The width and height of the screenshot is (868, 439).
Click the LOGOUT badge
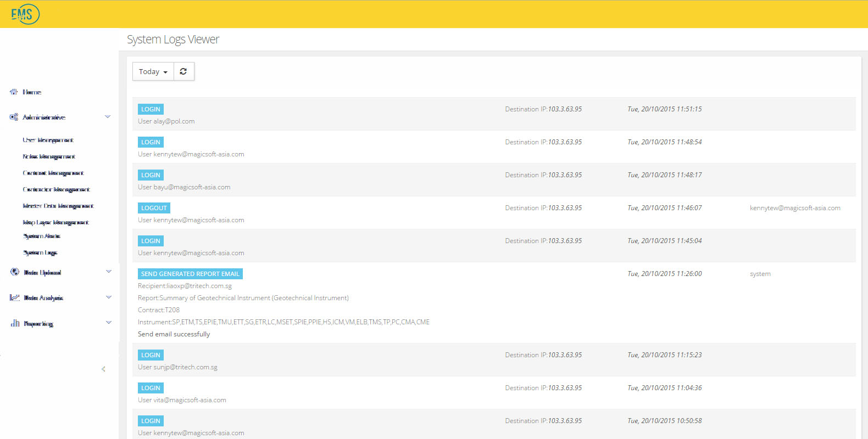click(154, 208)
